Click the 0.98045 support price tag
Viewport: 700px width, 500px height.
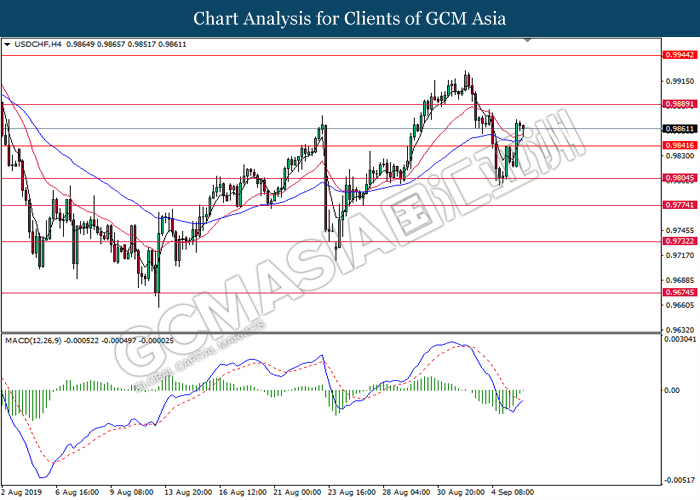(x=678, y=179)
